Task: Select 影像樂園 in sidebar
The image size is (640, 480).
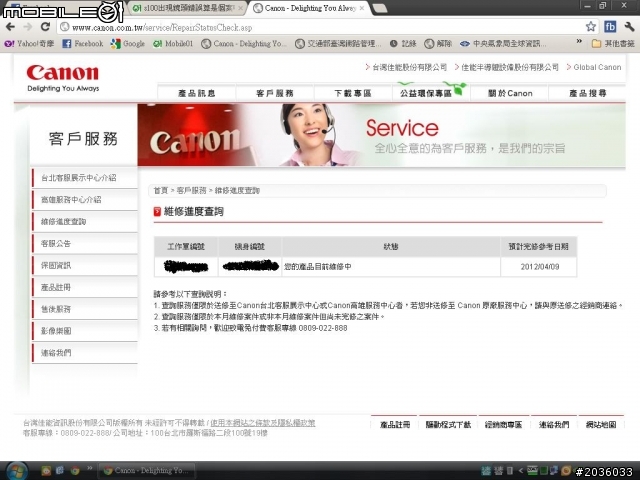Action: pos(84,331)
